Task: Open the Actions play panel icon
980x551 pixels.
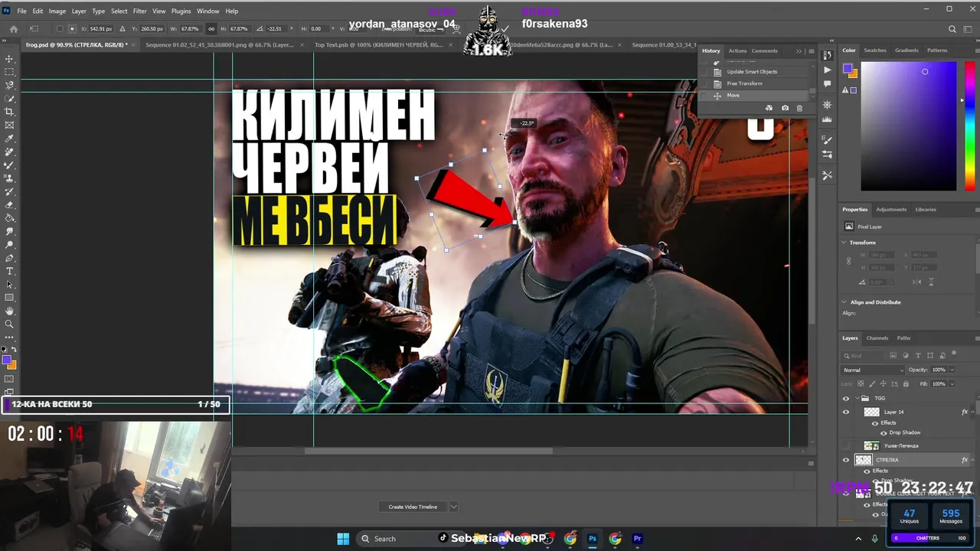Action: 827,70
